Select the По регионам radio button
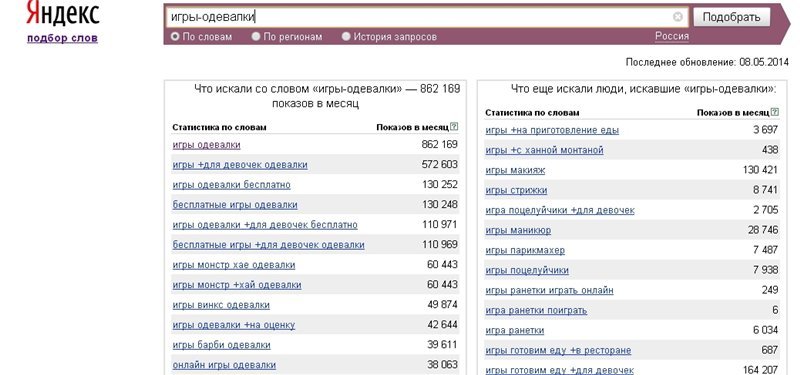 256,37
